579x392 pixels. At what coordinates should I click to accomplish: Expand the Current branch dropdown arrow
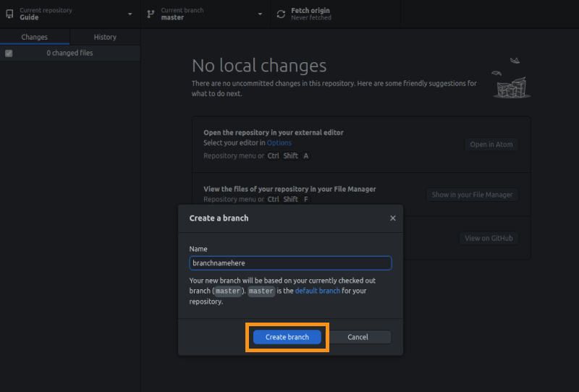point(261,14)
